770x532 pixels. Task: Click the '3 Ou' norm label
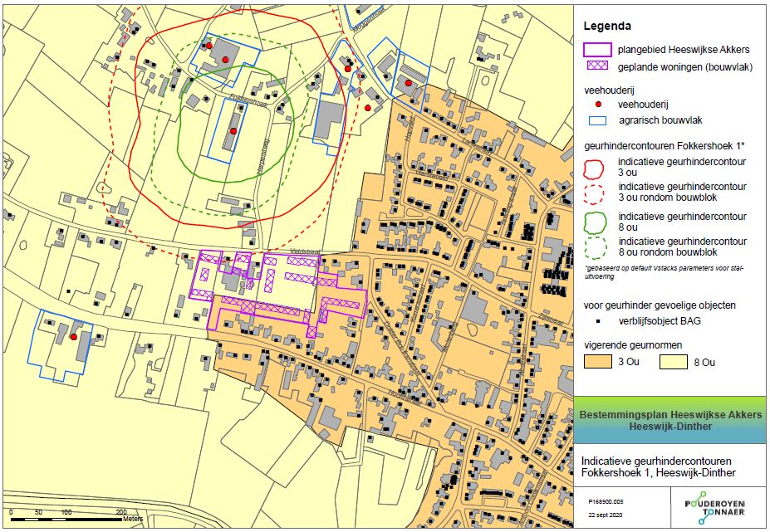[x=629, y=362]
